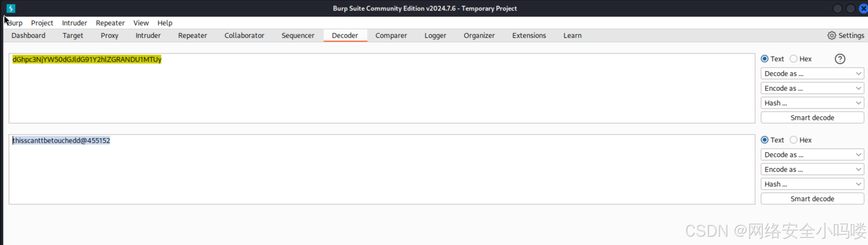Select Text radio in top decoder panel
Viewport: 868px width, 245px height.
click(x=764, y=59)
